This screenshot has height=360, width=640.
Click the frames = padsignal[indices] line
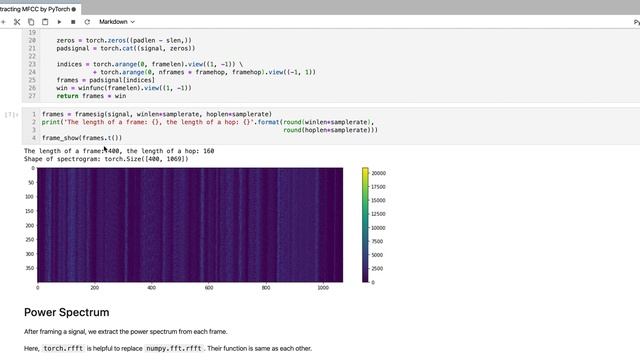(x=106, y=80)
